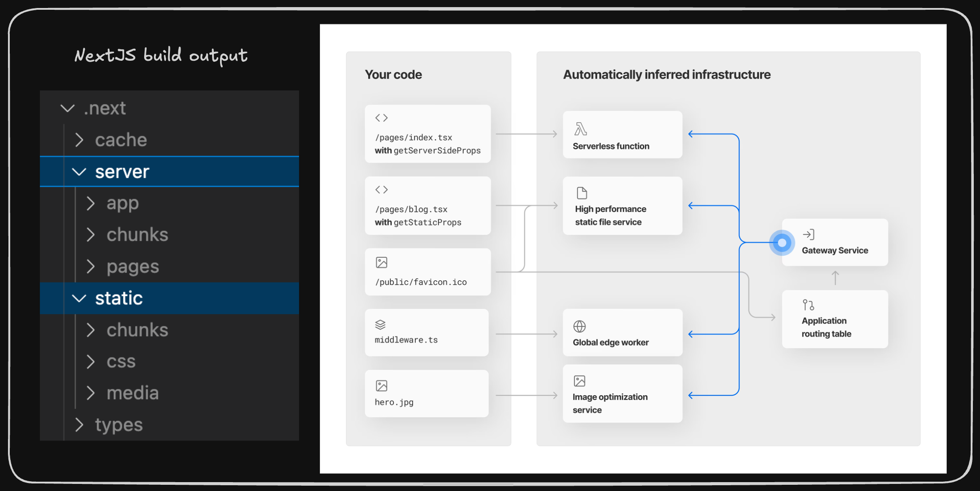
Task: Click the /pages/blog.tsx text
Action: 411,209
